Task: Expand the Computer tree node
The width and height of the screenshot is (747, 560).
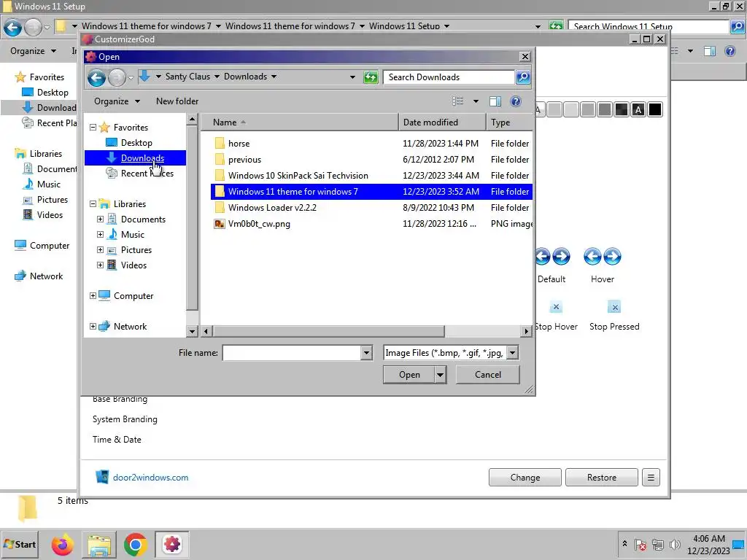Action: pyautogui.click(x=93, y=296)
